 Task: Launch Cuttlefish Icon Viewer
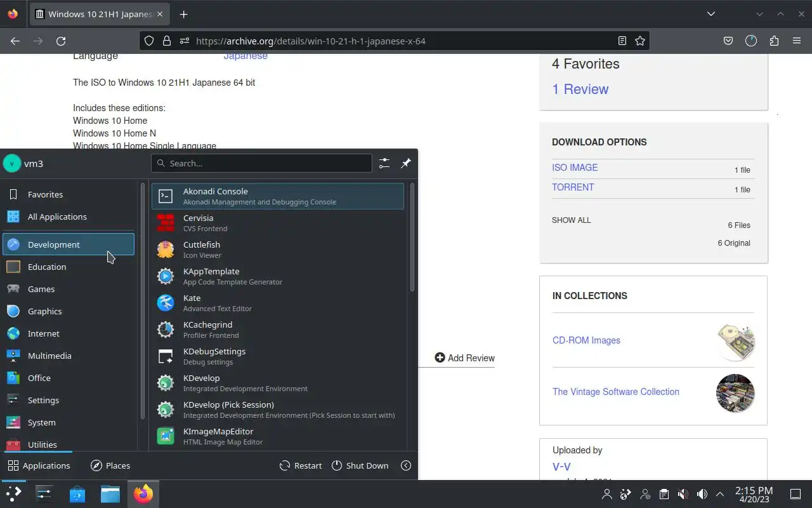(x=277, y=250)
